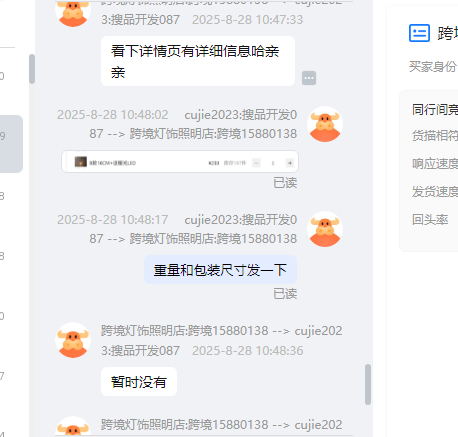Click the 响应速度 metric
458x437 pixels.
pyautogui.click(x=435, y=164)
